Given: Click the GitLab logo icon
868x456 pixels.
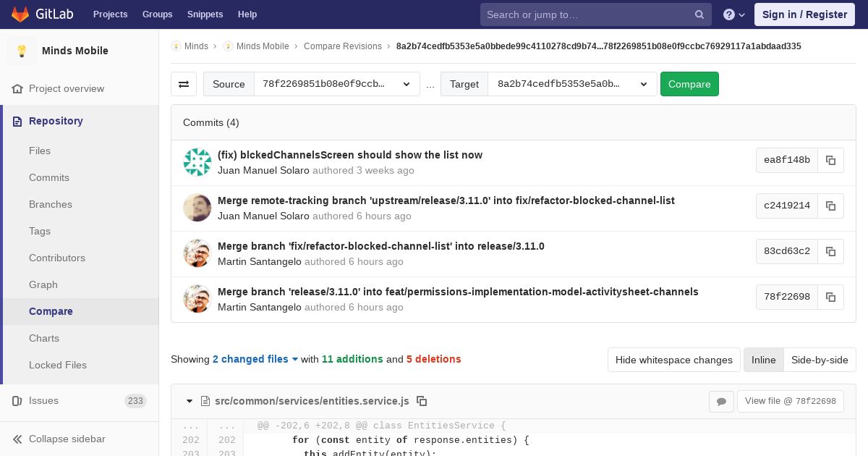Looking at the screenshot, I should tap(20, 14).
